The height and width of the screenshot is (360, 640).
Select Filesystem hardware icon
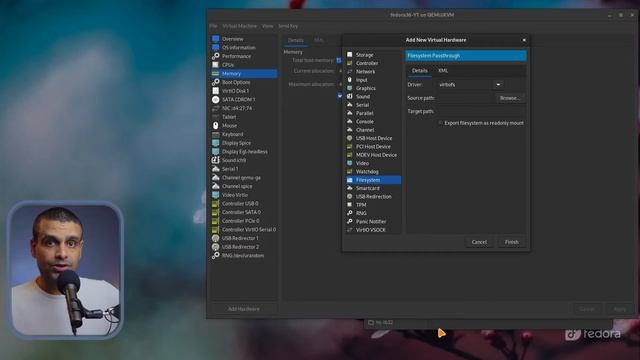click(350, 180)
